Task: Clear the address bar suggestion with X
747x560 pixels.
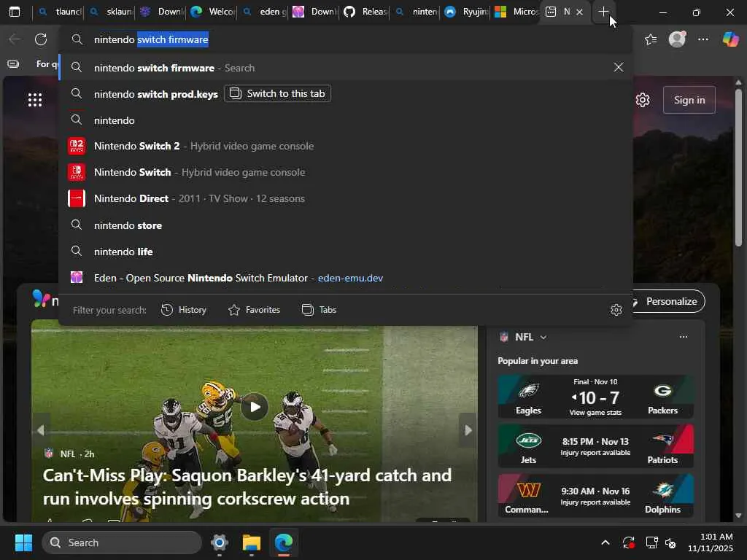Action: click(619, 67)
